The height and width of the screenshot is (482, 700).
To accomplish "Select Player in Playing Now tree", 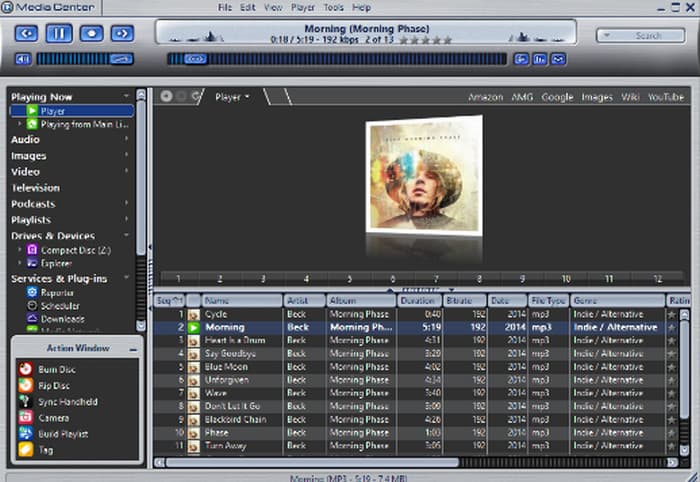I will tap(72, 111).
